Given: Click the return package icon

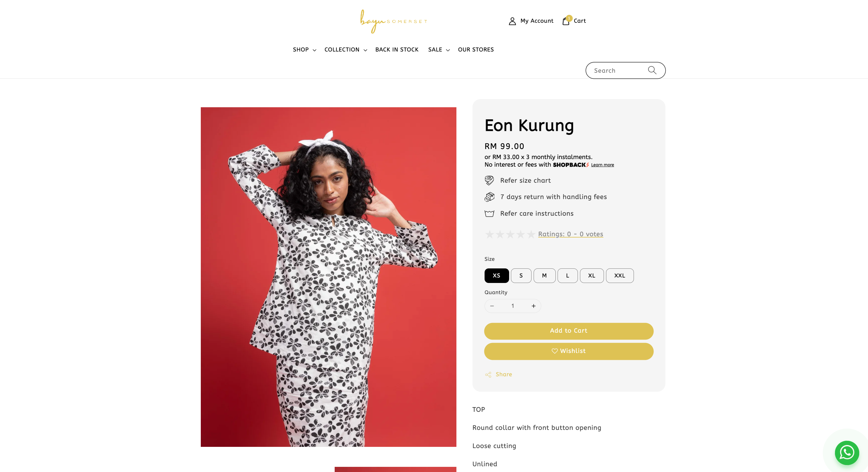Looking at the screenshot, I should tap(489, 197).
